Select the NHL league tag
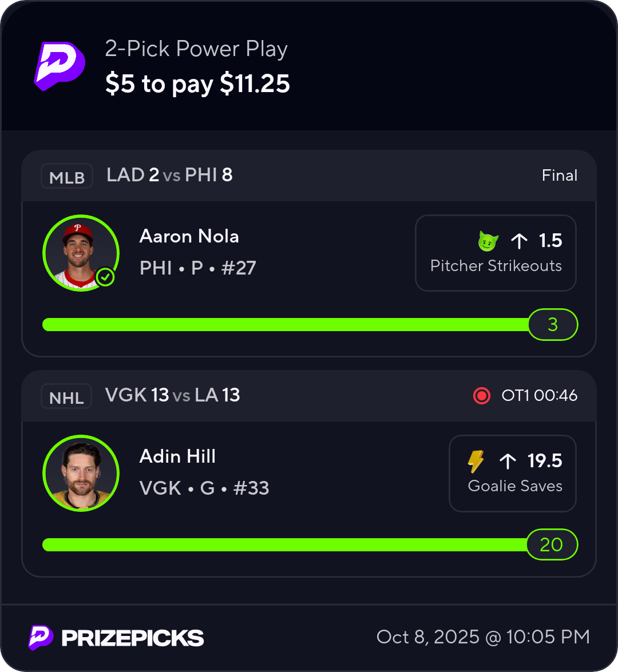 [x=66, y=397]
